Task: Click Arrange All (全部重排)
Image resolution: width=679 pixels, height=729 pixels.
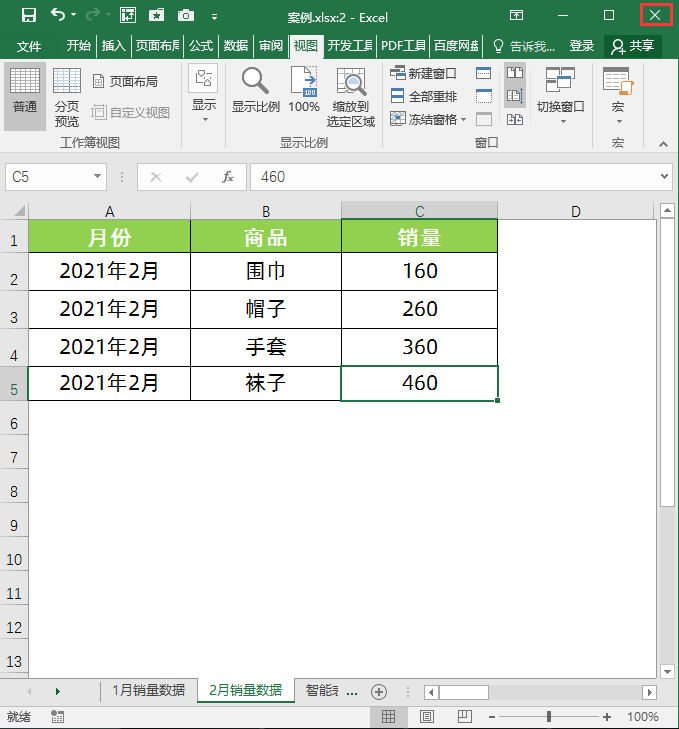Action: tap(424, 96)
